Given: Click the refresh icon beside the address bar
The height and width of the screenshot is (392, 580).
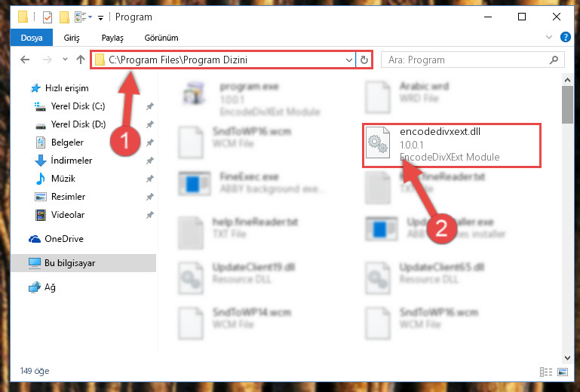Looking at the screenshot, I should coord(364,60).
